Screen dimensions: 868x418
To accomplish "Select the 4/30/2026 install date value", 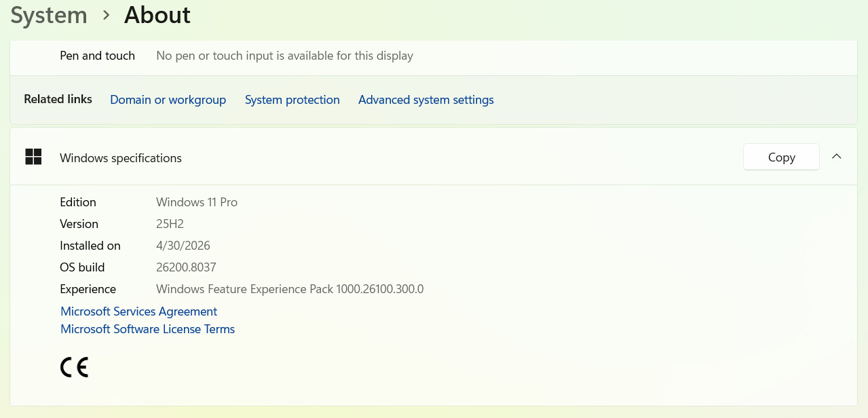I will pyautogui.click(x=183, y=246).
